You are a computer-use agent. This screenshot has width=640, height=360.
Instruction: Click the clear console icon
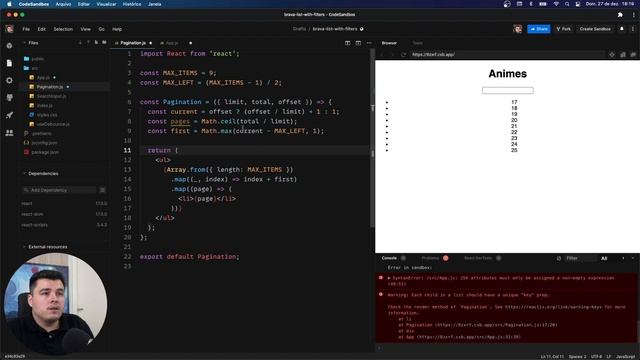559,258
